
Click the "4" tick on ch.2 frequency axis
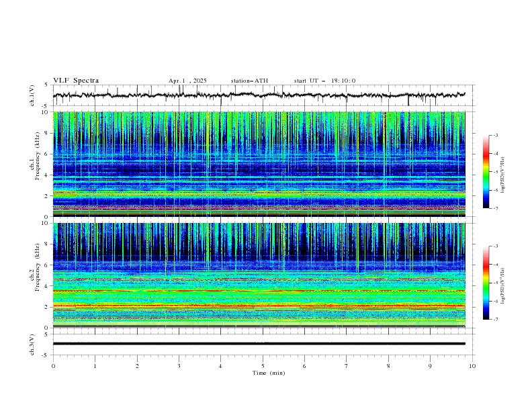47,286
